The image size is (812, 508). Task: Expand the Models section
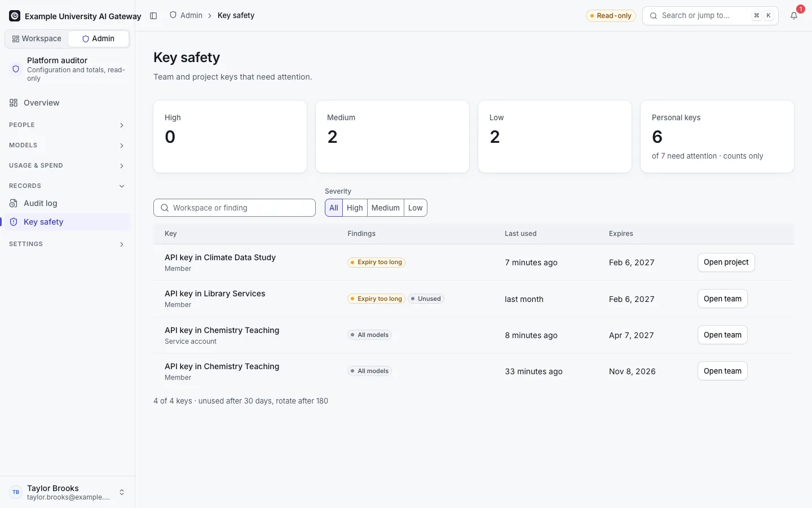click(x=67, y=145)
